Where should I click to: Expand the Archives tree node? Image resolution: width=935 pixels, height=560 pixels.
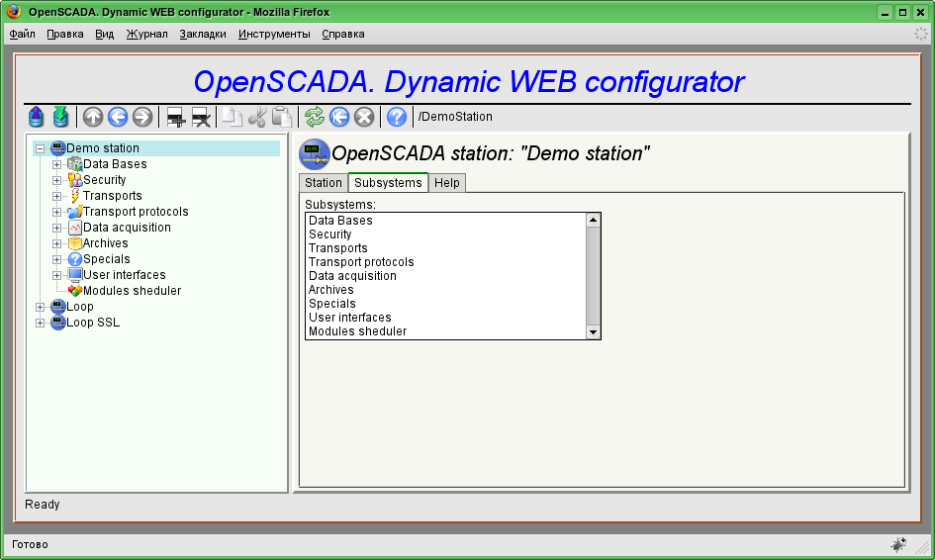56,243
